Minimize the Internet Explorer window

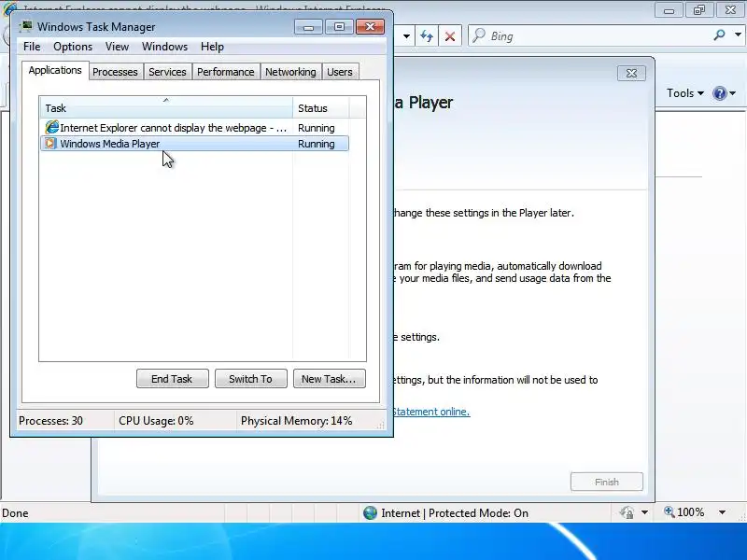tap(669, 9)
